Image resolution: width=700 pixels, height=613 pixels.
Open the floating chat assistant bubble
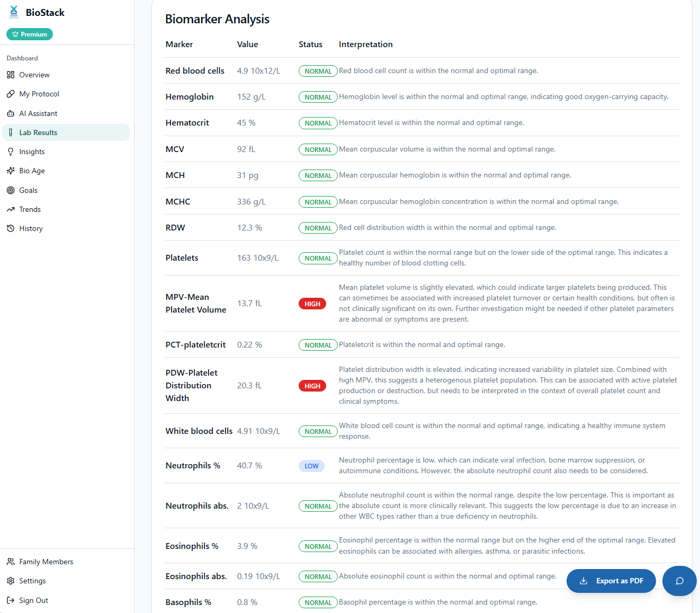coord(679,581)
